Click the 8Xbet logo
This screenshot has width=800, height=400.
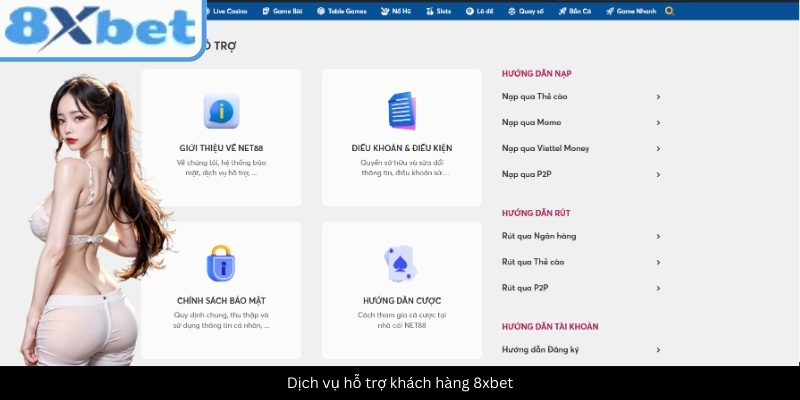[100, 28]
